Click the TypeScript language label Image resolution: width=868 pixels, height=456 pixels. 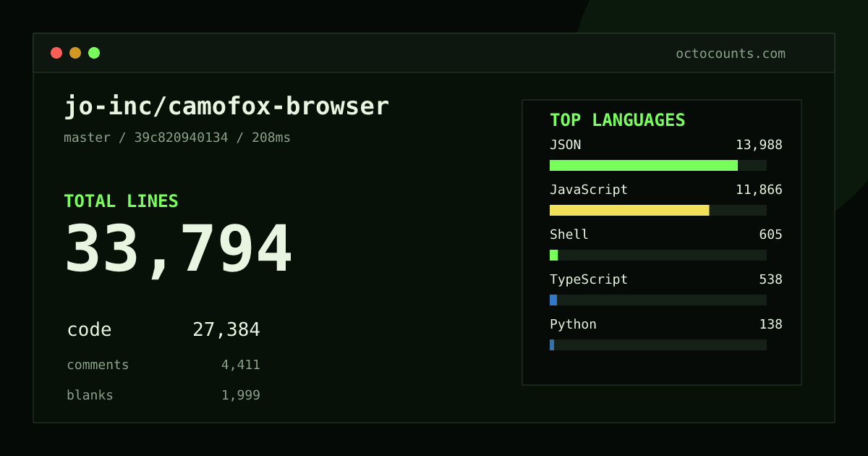click(x=589, y=279)
